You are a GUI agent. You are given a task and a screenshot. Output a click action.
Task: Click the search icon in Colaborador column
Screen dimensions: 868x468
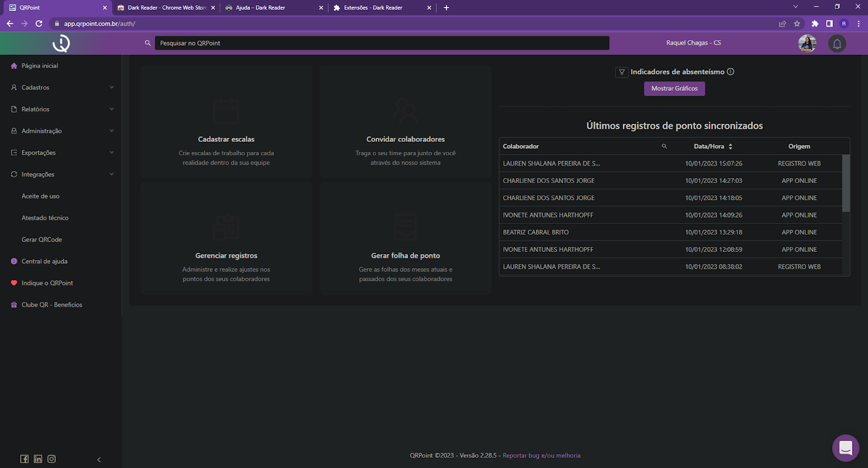[664, 147]
